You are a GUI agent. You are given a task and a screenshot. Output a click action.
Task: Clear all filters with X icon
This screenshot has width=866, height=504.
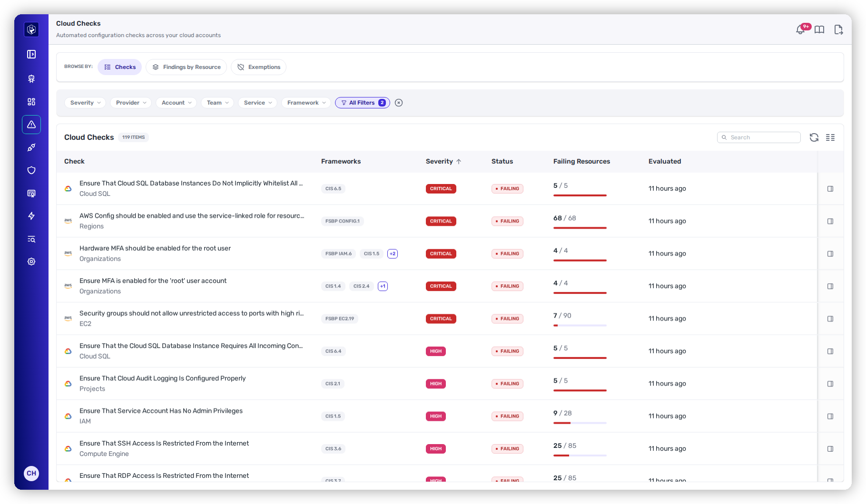point(399,103)
